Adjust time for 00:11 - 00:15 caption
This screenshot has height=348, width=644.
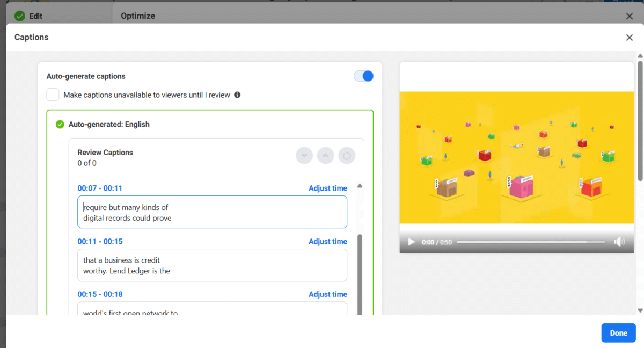[327, 242]
